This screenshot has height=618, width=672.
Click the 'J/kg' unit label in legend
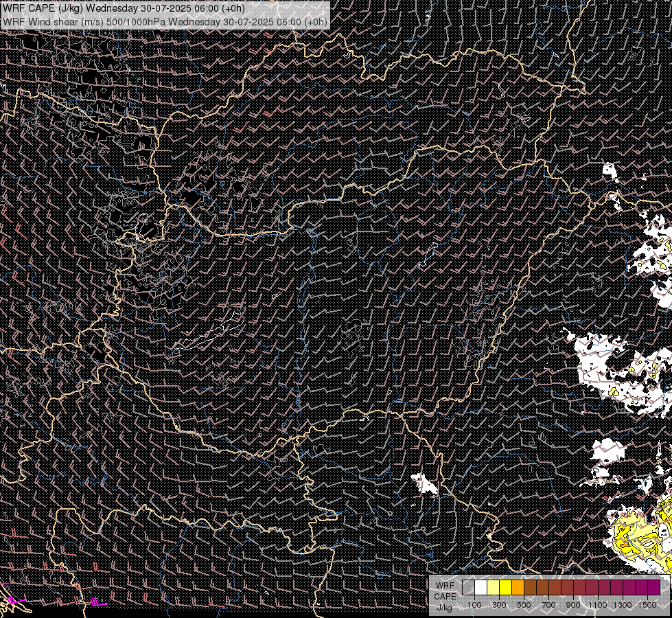(x=444, y=607)
